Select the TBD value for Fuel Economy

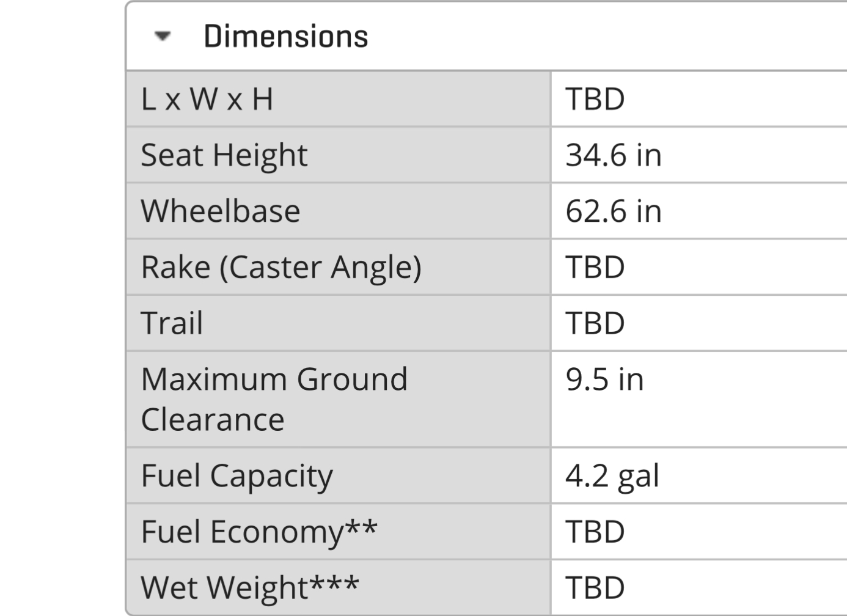point(595,532)
